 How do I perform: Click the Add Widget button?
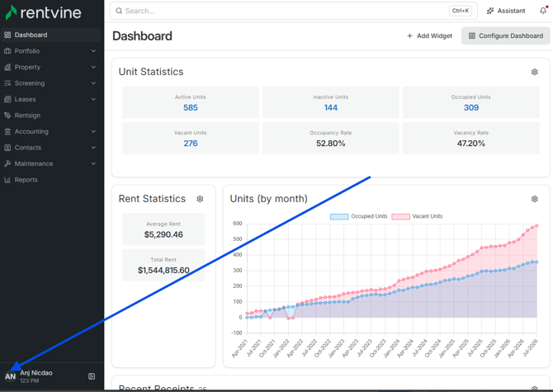coord(429,36)
